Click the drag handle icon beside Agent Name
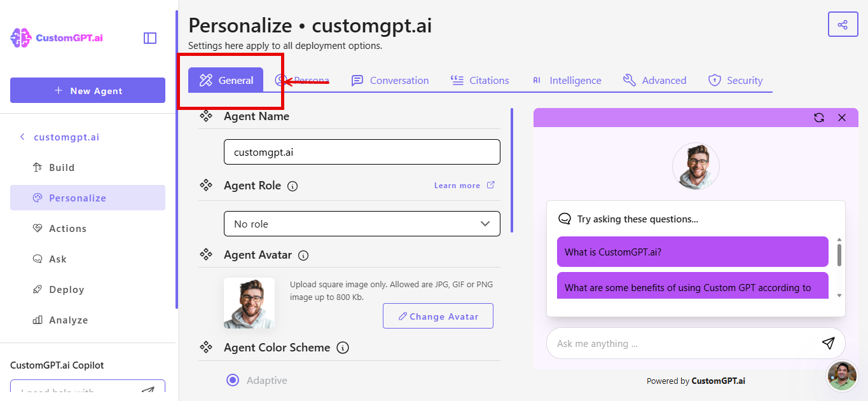The width and height of the screenshot is (868, 401). (206, 116)
